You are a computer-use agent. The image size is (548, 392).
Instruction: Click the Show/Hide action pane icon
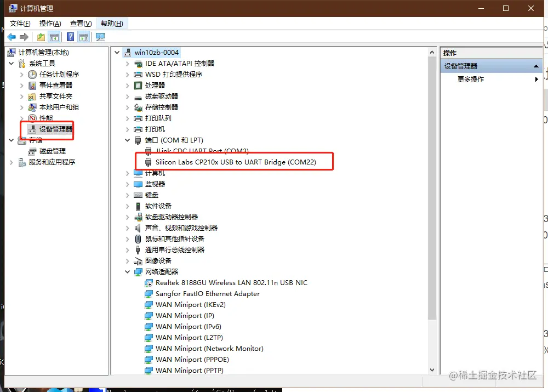coord(83,37)
